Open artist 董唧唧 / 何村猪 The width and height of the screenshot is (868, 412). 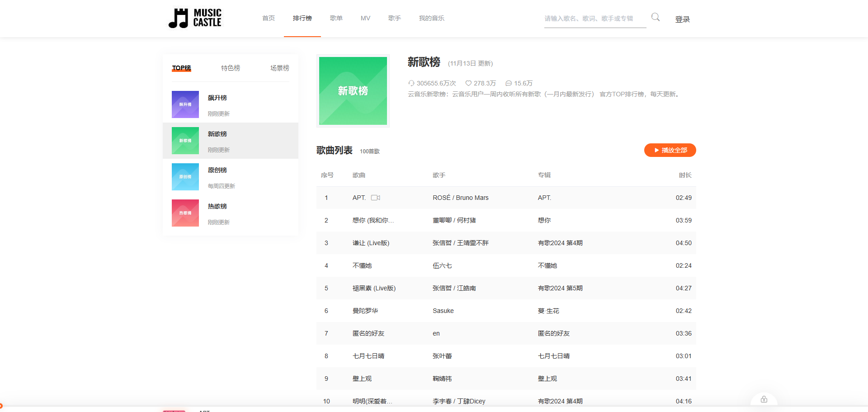(x=454, y=220)
